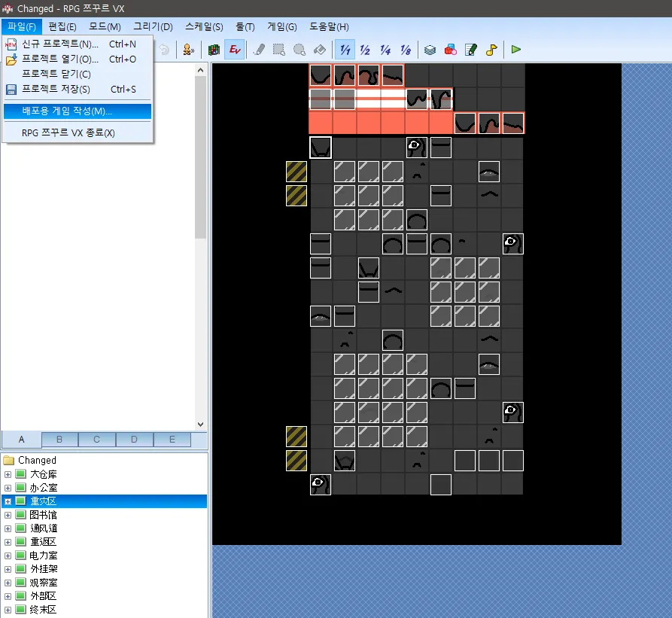This screenshot has height=618, width=672.
Task: Select the 大仓库 map in tree
Action: (44, 474)
